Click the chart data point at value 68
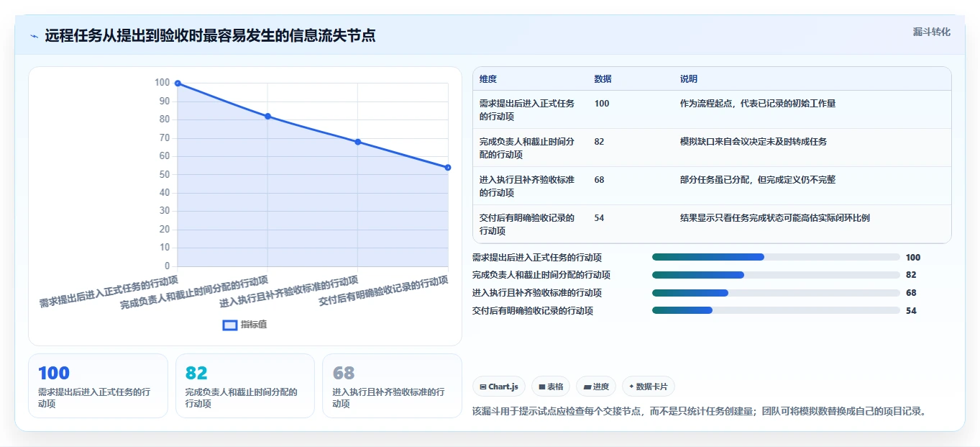Image resolution: width=980 pixels, height=447 pixels. pos(357,142)
